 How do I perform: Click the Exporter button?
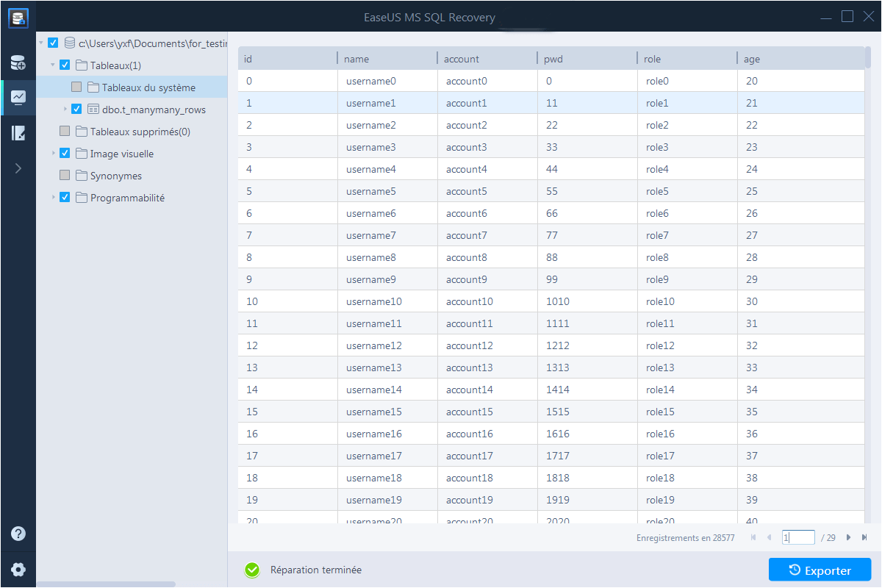[x=820, y=570]
